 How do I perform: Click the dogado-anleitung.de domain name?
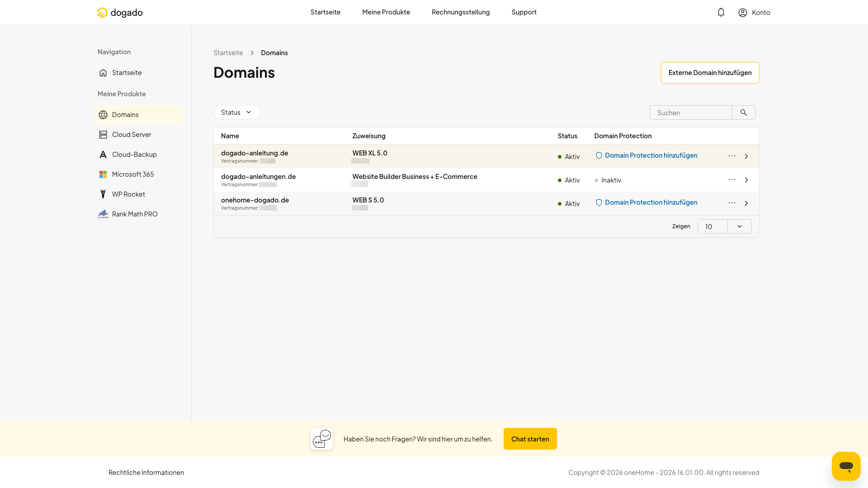tap(255, 153)
